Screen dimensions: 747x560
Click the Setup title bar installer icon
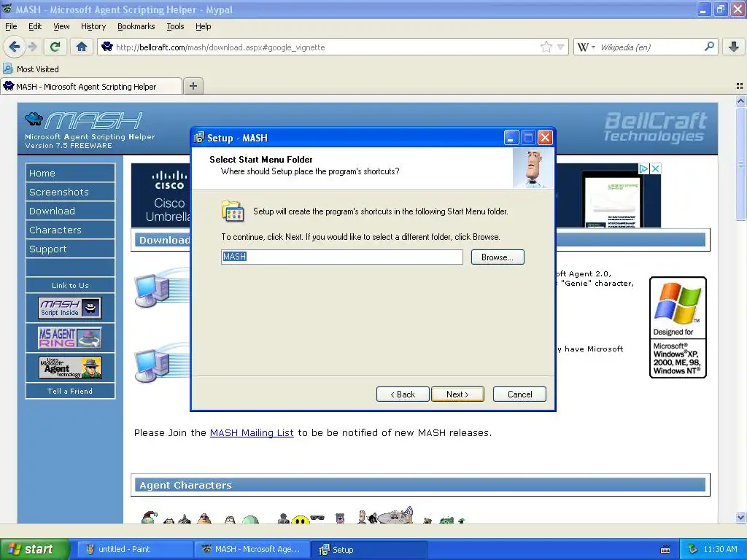[199, 138]
